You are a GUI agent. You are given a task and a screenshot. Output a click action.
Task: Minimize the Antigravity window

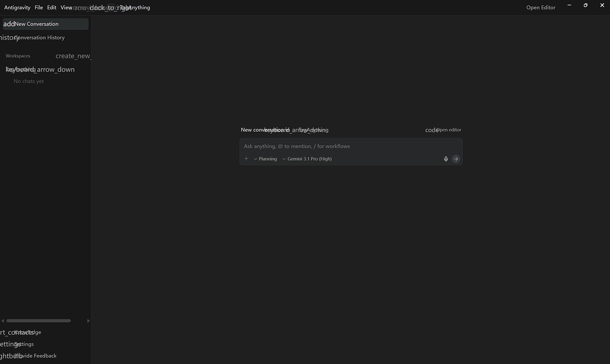[569, 5]
